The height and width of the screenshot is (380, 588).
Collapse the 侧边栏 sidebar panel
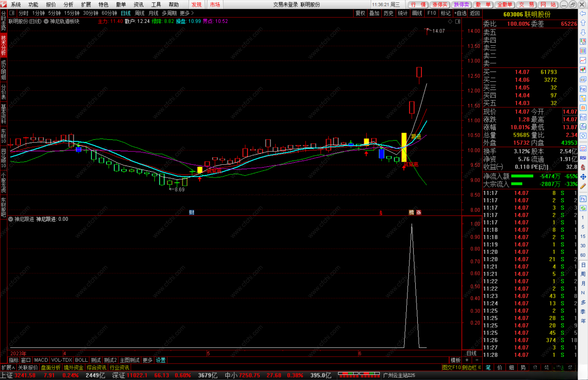tap(471, 367)
